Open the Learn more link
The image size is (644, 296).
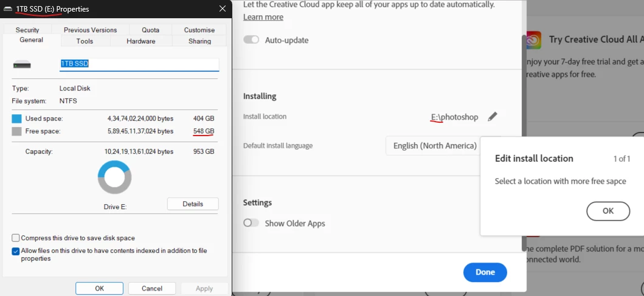(263, 17)
